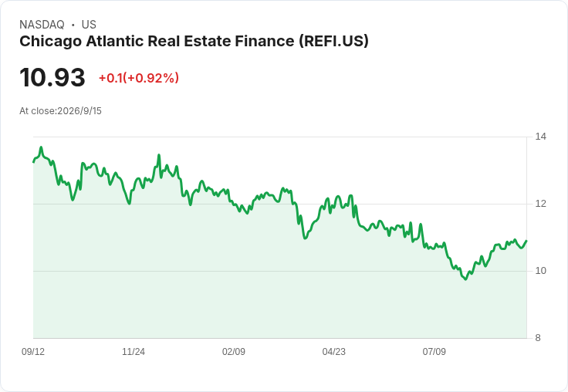
Task: Click the +0.1(+0.92%) change label
Action: (139, 78)
